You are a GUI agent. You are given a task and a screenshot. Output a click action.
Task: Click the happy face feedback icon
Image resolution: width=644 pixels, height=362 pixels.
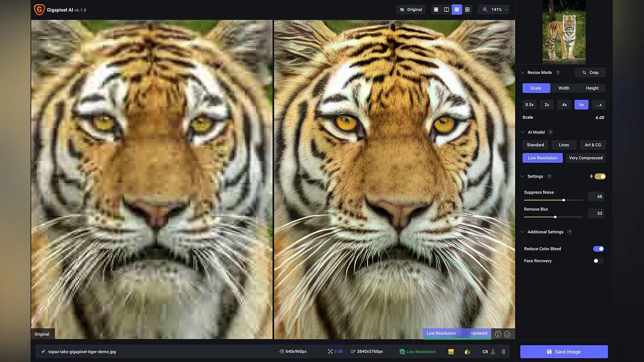[498, 334]
